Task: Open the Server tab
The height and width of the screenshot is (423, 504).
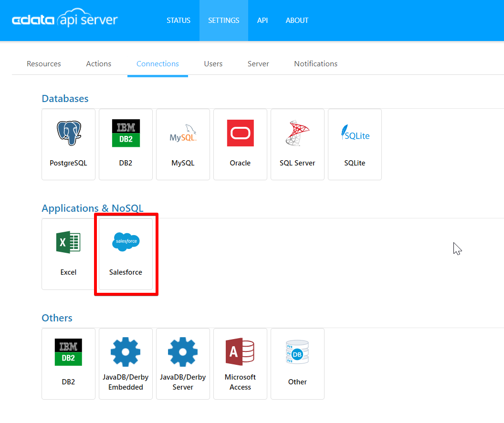Action: 258,64
